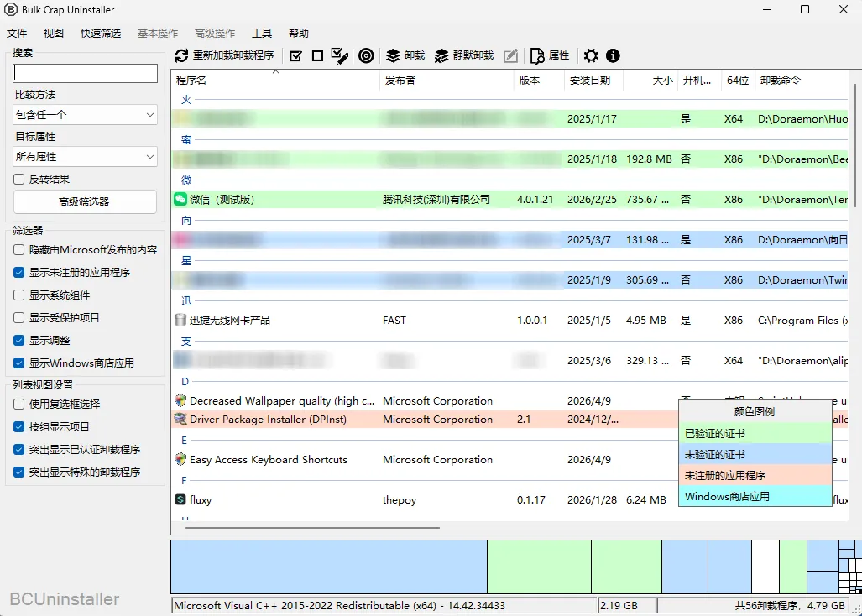Image resolution: width=862 pixels, height=616 pixels.
Task: Uncheck the 显示调整 checkbox
Action: click(x=18, y=340)
